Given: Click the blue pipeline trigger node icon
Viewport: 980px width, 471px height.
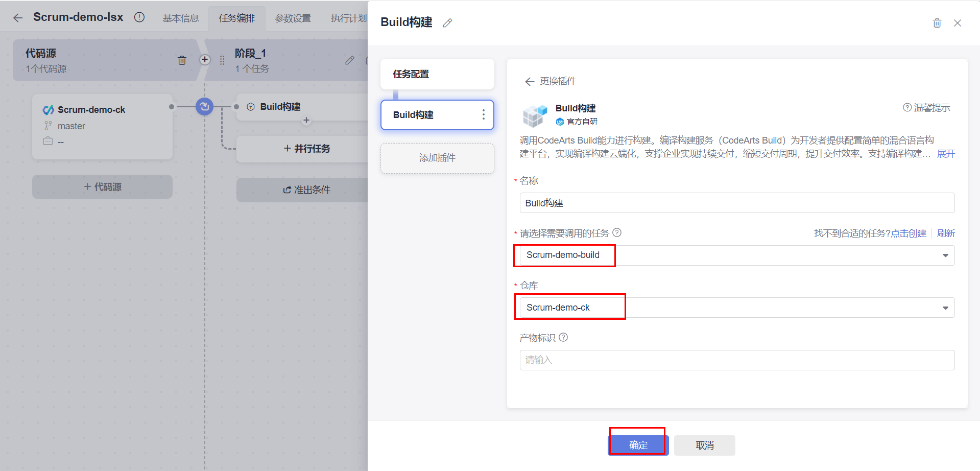Looking at the screenshot, I should [205, 106].
